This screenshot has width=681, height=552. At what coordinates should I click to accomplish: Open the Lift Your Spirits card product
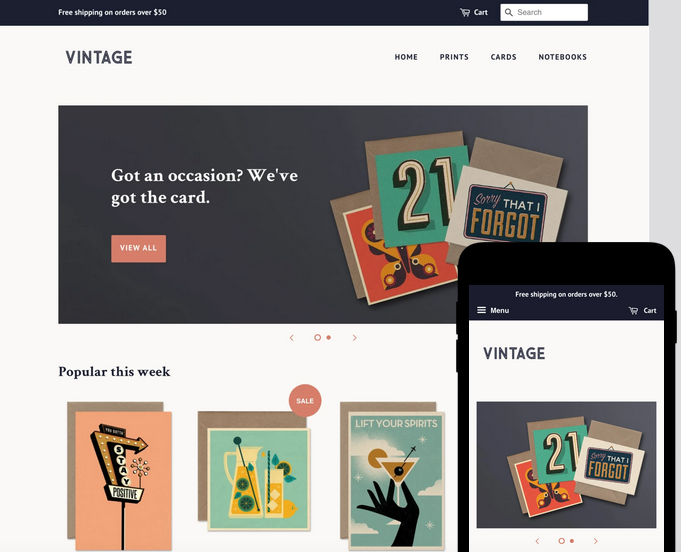click(393, 476)
